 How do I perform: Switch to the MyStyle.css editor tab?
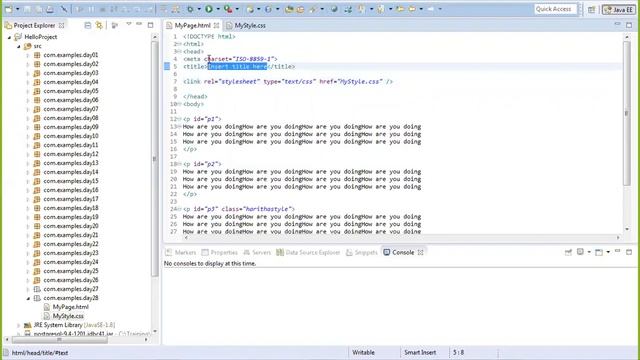click(246, 25)
